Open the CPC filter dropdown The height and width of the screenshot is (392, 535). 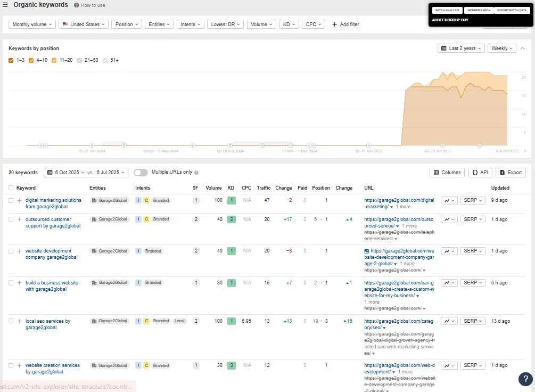pyautogui.click(x=313, y=24)
